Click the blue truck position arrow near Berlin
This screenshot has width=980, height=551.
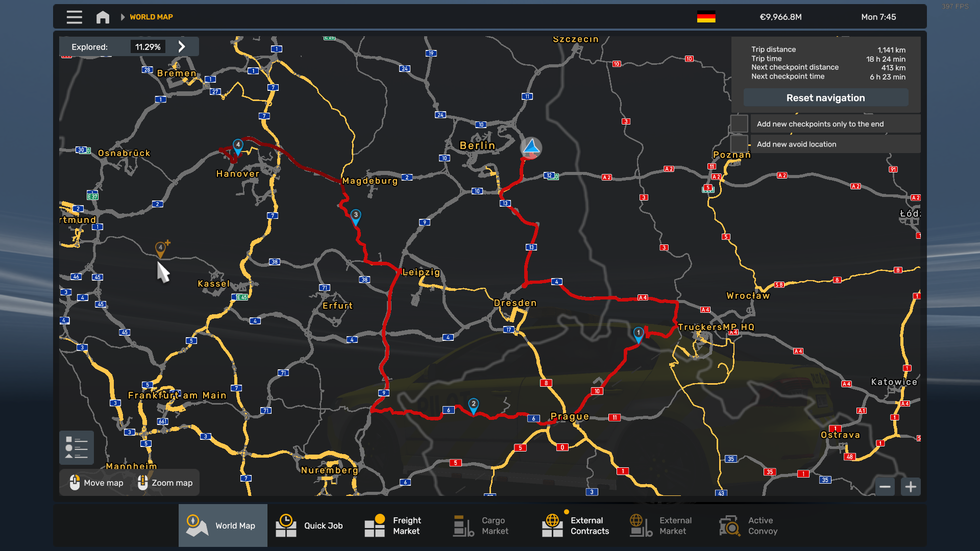(x=531, y=148)
